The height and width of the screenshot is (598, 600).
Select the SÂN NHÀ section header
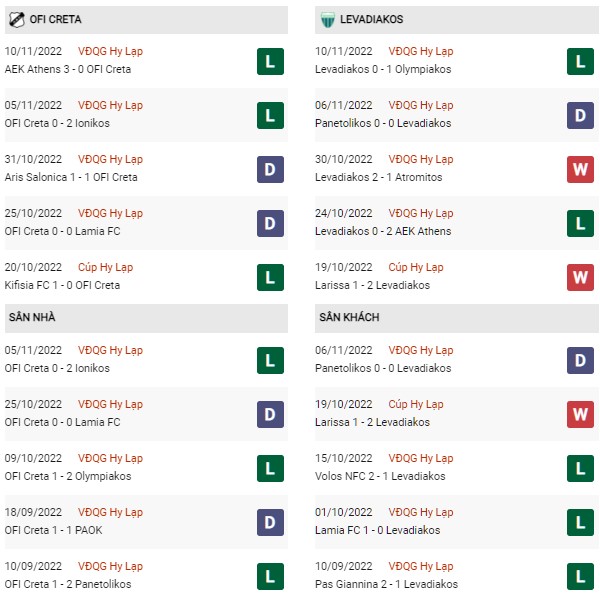click(x=146, y=318)
